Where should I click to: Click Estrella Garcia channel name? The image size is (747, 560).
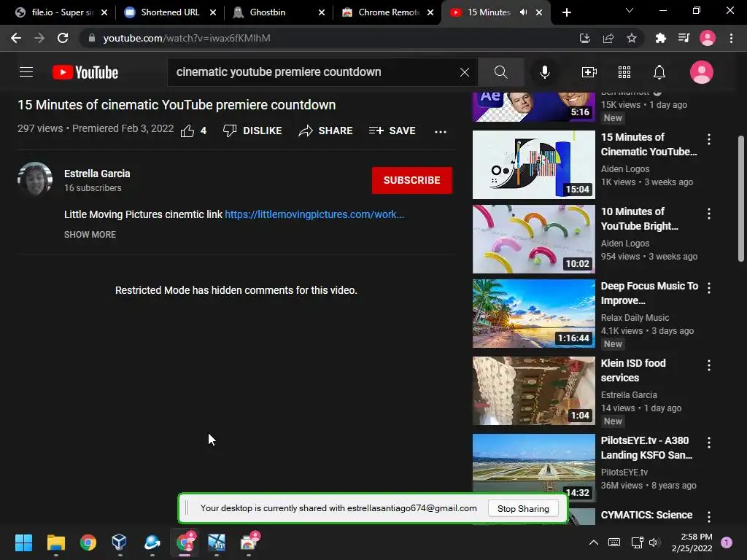(x=97, y=174)
